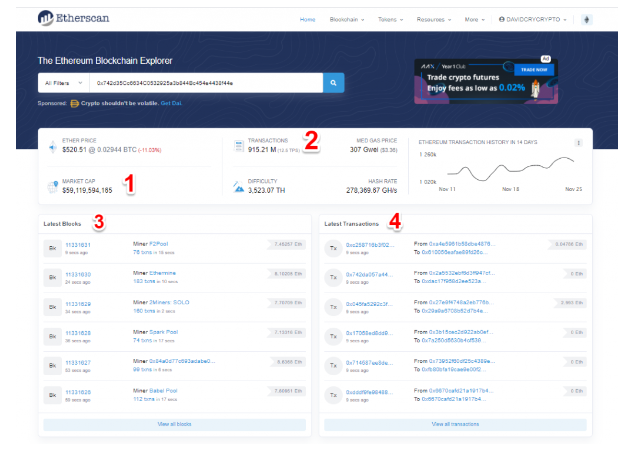The height and width of the screenshot is (450, 633).
Task: Click the View all blocks button
Action: pyautogui.click(x=174, y=424)
